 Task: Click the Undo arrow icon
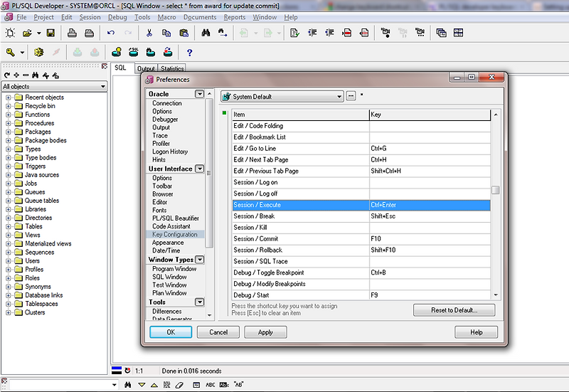click(x=111, y=33)
